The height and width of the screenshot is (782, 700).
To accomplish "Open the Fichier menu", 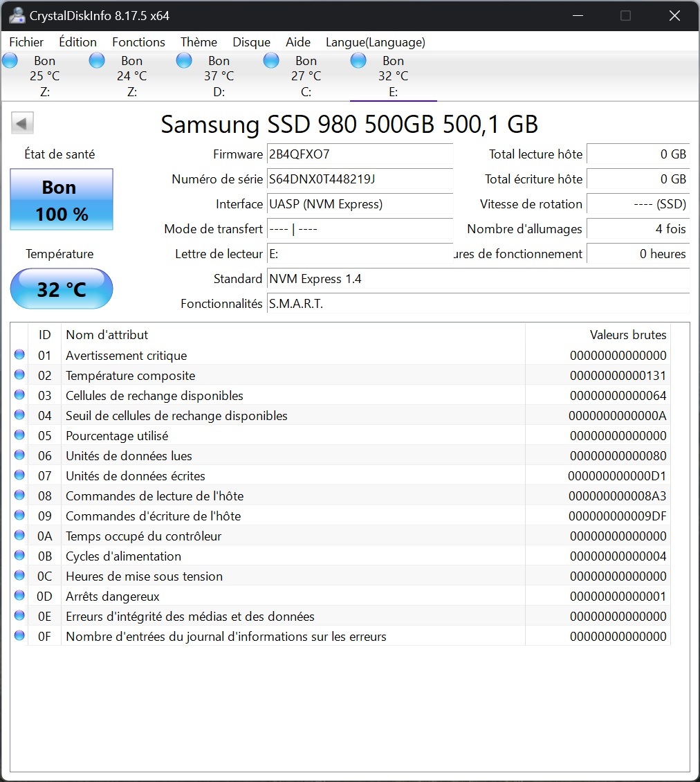I will click(x=26, y=42).
